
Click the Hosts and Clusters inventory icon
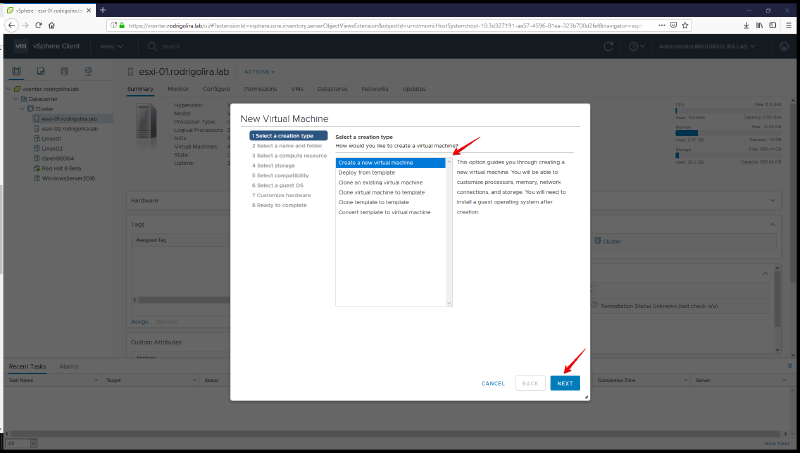click(x=17, y=72)
